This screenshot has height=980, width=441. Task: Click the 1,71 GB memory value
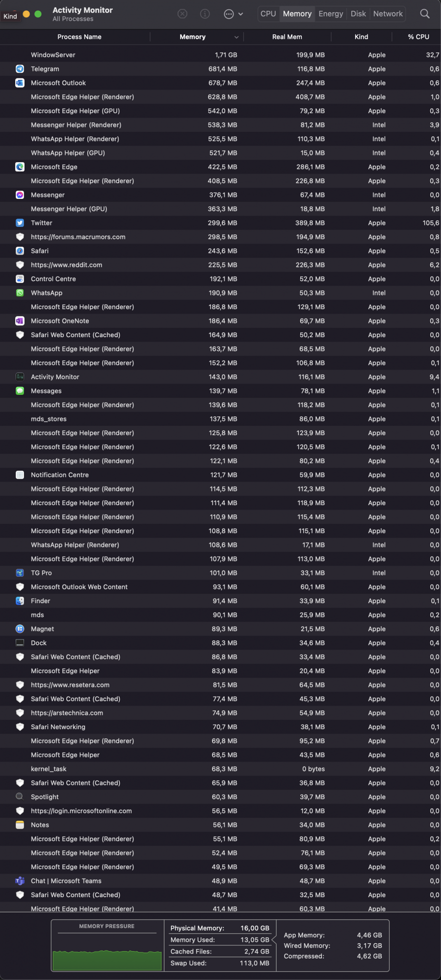(x=226, y=55)
